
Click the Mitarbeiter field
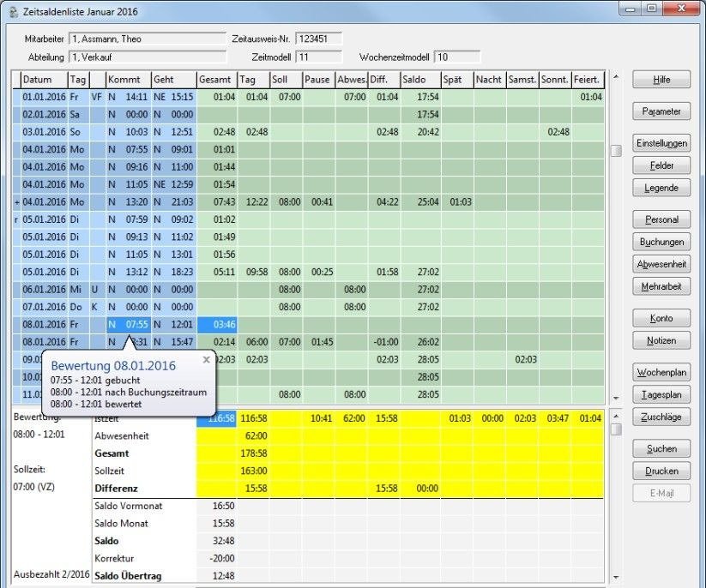click(x=148, y=39)
